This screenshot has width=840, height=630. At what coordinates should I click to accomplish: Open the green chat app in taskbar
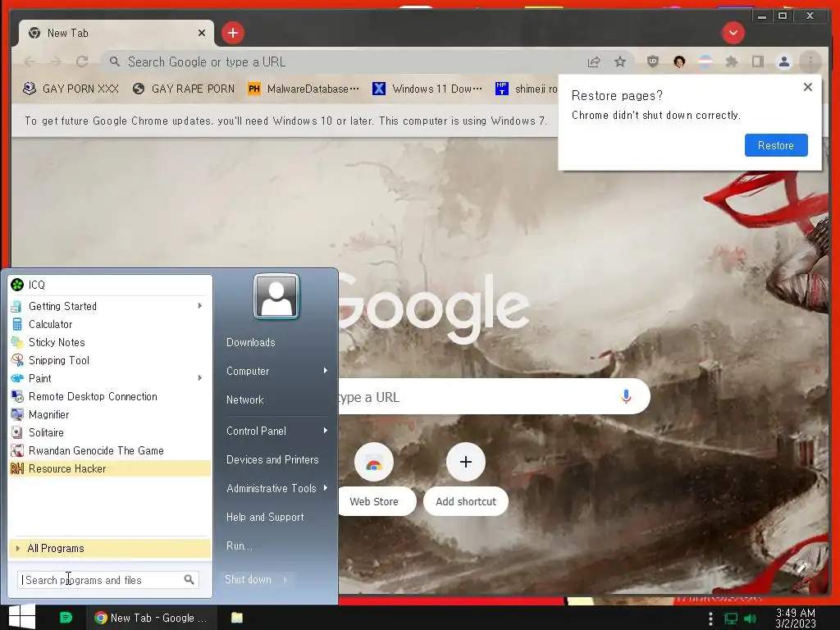[66, 618]
